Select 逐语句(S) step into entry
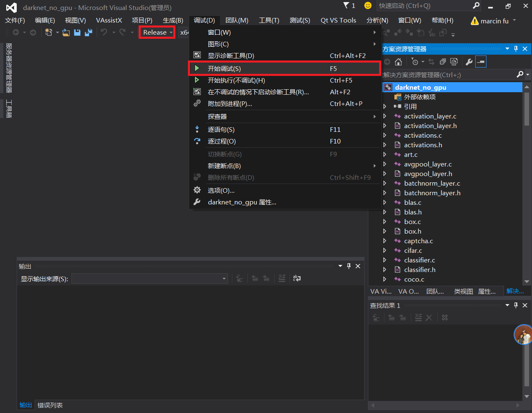This screenshot has width=532, height=413. click(x=284, y=129)
